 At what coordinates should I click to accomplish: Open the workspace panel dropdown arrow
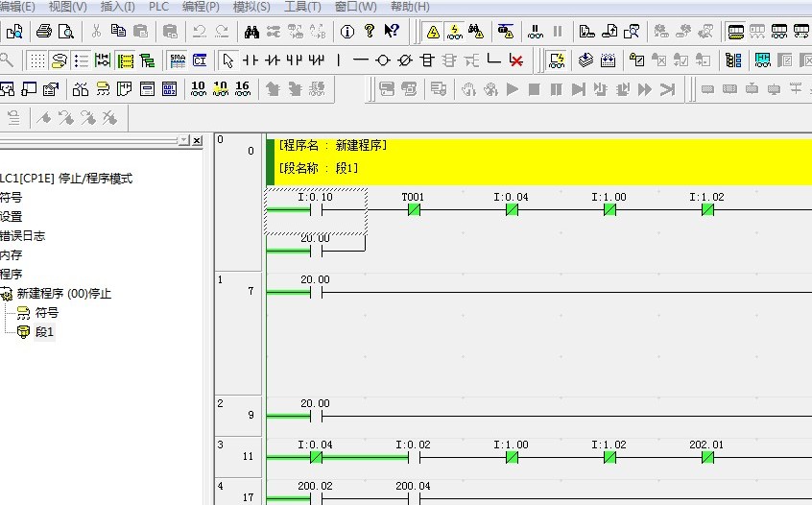coord(183,140)
